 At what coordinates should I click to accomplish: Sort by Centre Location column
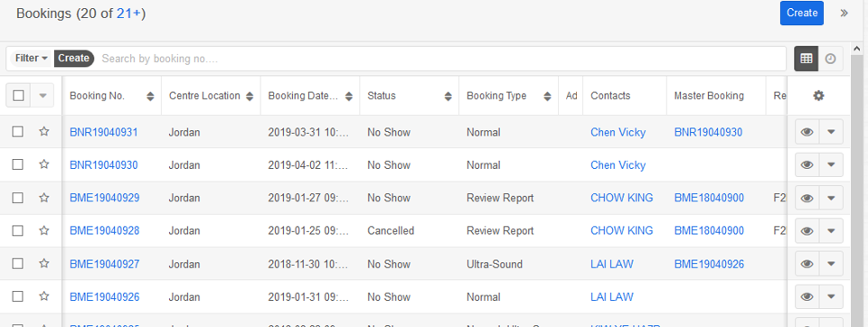250,97
